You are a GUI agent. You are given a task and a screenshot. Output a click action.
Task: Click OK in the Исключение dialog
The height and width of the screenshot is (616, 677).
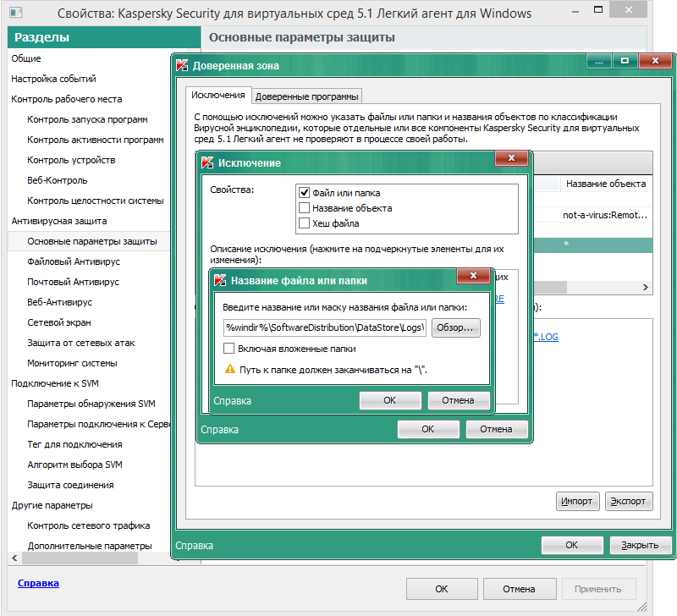(428, 429)
